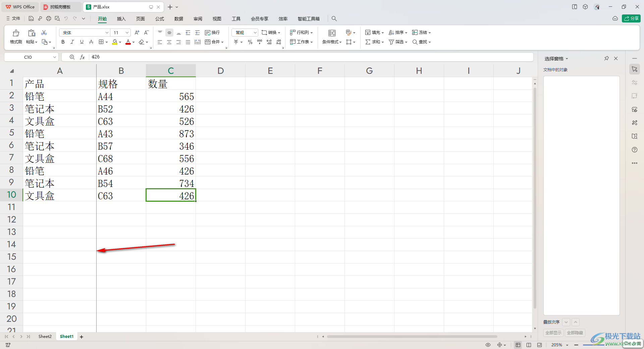Switch to the 审阅 review tab
The image size is (644, 349).
click(198, 19)
